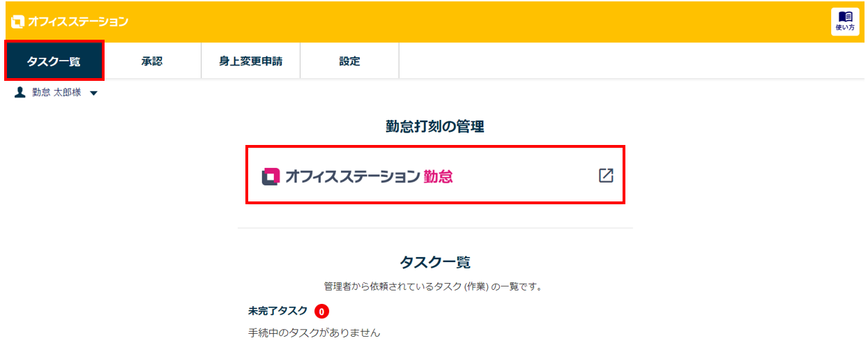Click the 勤怠打刻の管理 heading
Image resolution: width=868 pixels, height=352 pixels.
435,126
